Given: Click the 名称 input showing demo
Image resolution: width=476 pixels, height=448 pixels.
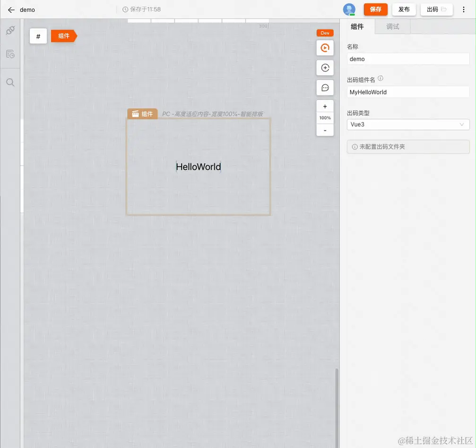Looking at the screenshot, I should click(407, 59).
